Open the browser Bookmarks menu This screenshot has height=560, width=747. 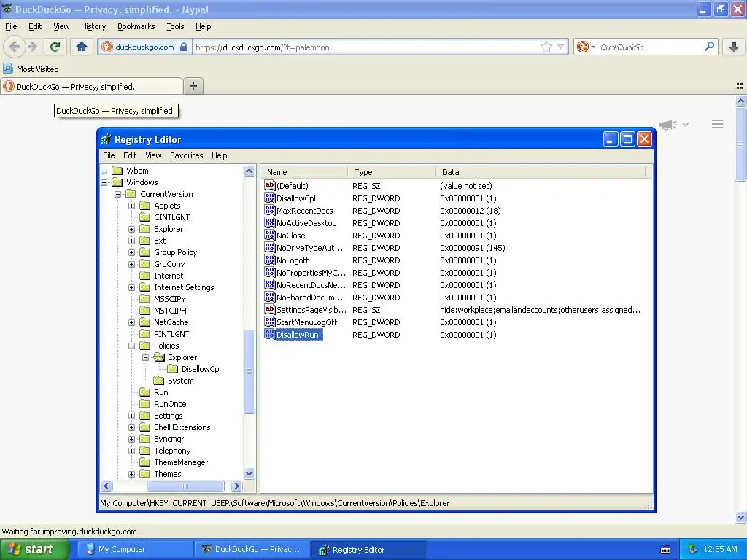pos(136,26)
